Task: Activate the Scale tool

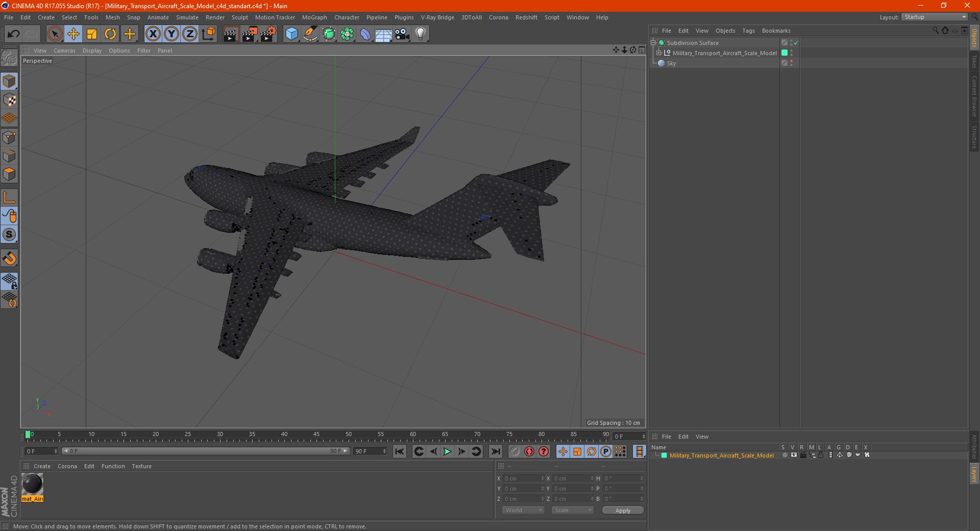Action: tap(92, 34)
